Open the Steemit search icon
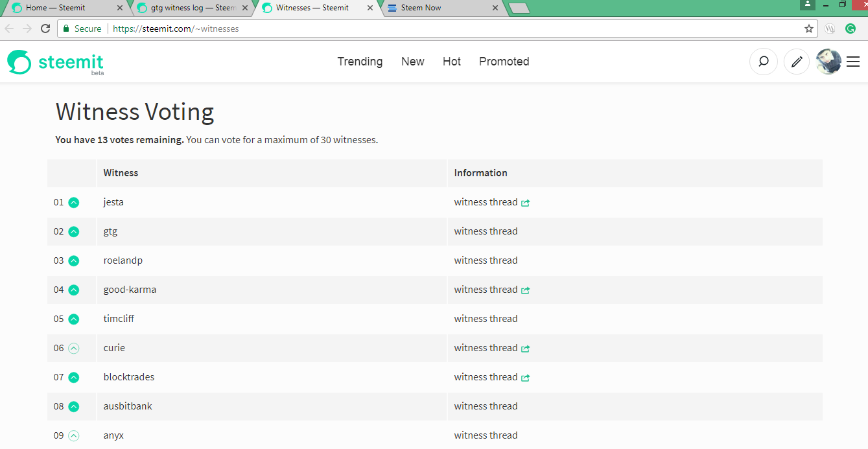868x449 pixels. tap(764, 62)
